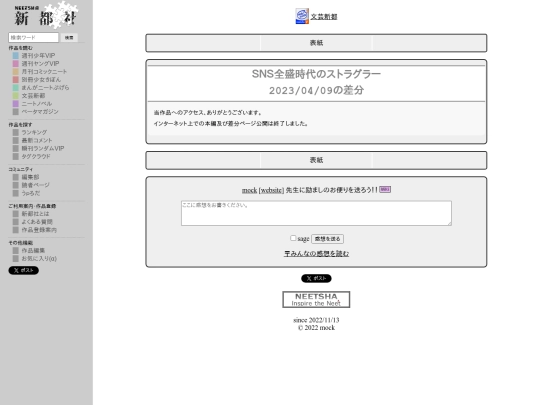Click the gray square beside 作品編集
The height and width of the screenshot is (405, 540).
pos(15,250)
